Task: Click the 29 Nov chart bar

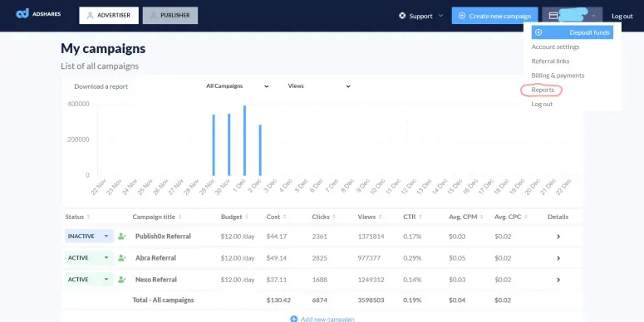Action: pyautogui.click(x=214, y=145)
